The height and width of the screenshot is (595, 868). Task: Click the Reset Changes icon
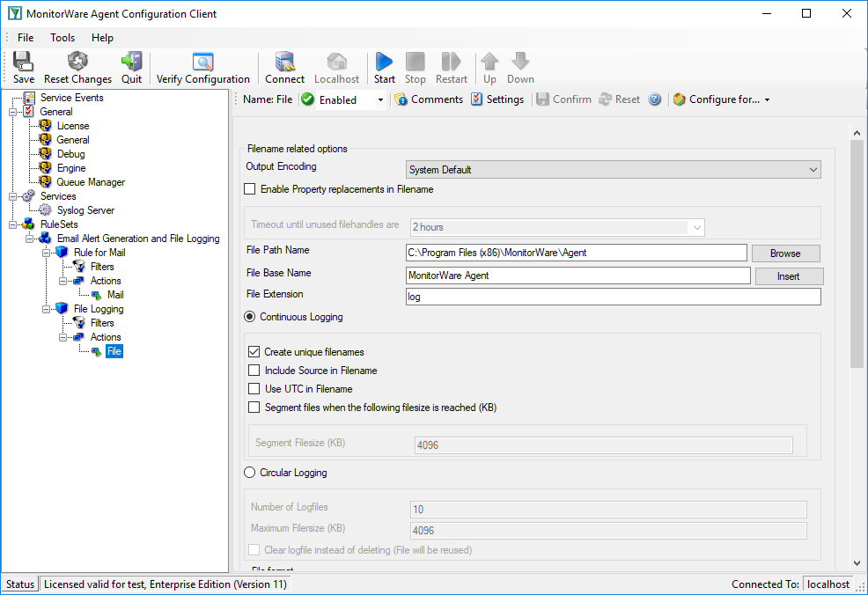(x=77, y=61)
